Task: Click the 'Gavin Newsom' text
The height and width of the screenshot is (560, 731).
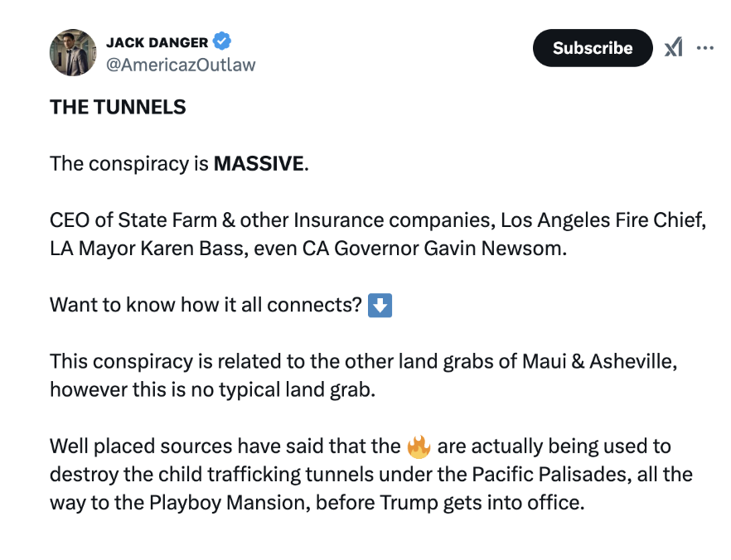Action: (x=495, y=249)
